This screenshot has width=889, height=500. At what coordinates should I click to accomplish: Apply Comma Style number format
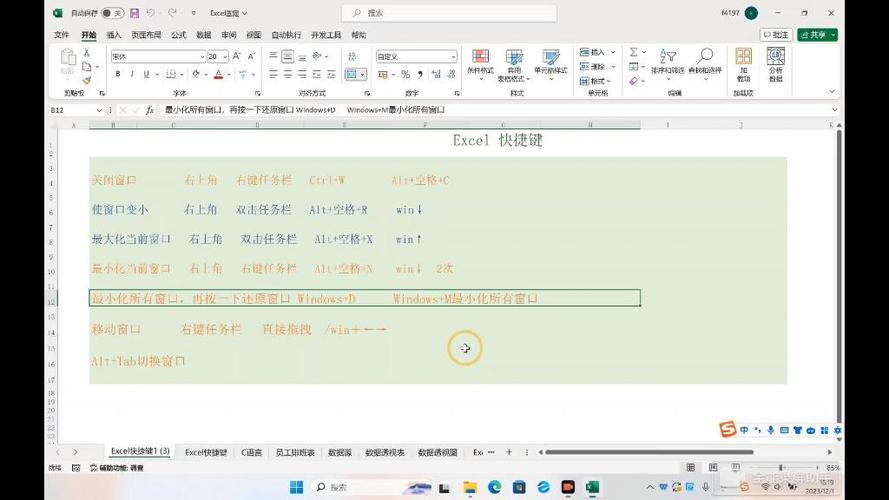pyautogui.click(x=420, y=74)
